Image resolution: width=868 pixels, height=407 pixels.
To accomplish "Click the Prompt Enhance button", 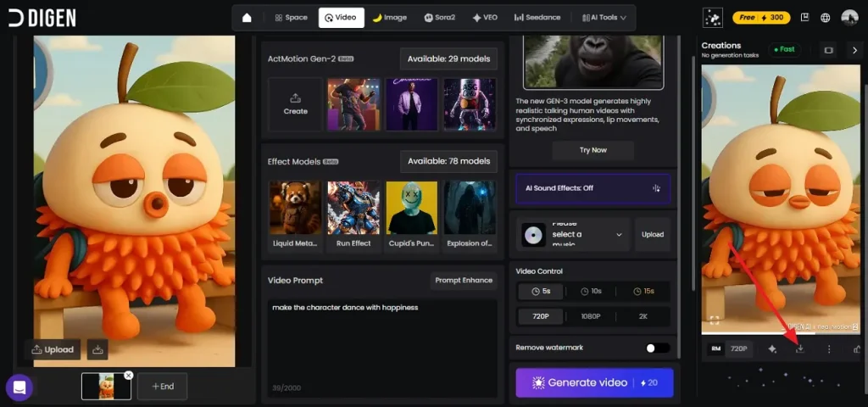I will [464, 280].
